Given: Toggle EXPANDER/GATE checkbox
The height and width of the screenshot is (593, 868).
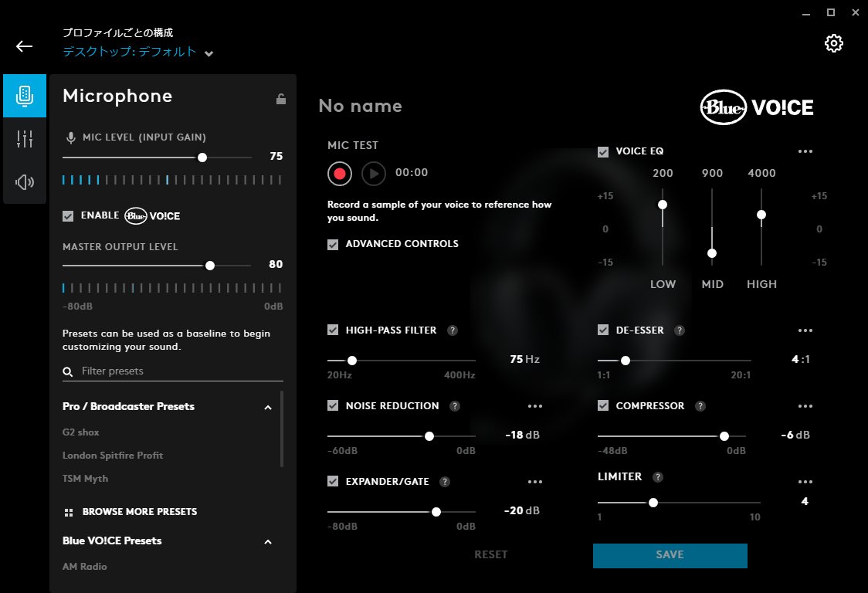Looking at the screenshot, I should click(x=333, y=481).
